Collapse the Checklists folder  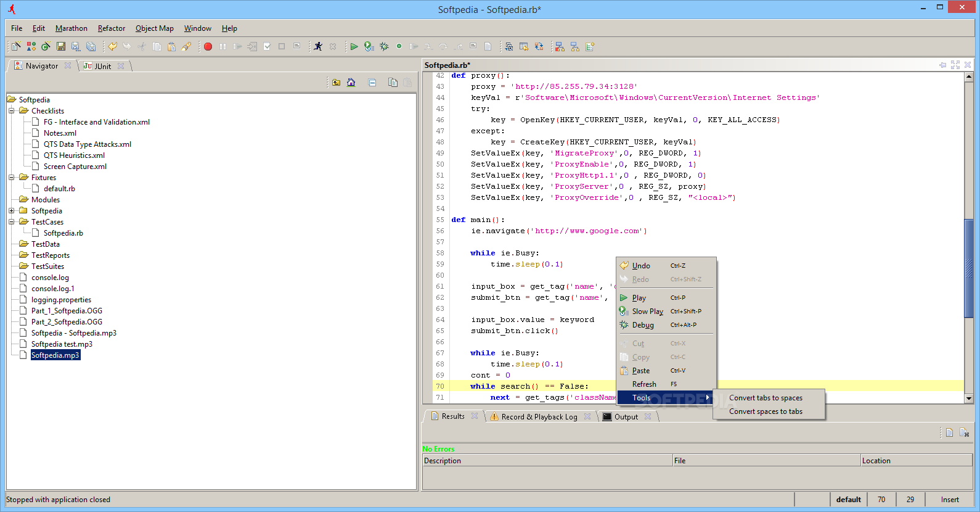(x=11, y=111)
